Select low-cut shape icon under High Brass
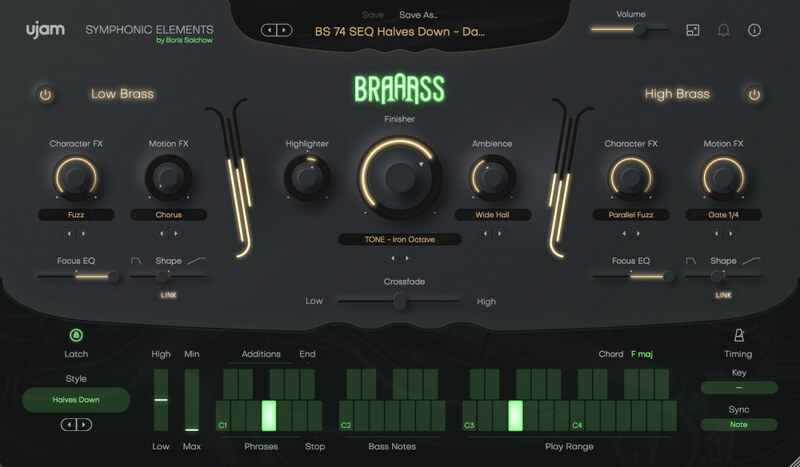The image size is (800, 467). pyautogui.click(x=692, y=261)
